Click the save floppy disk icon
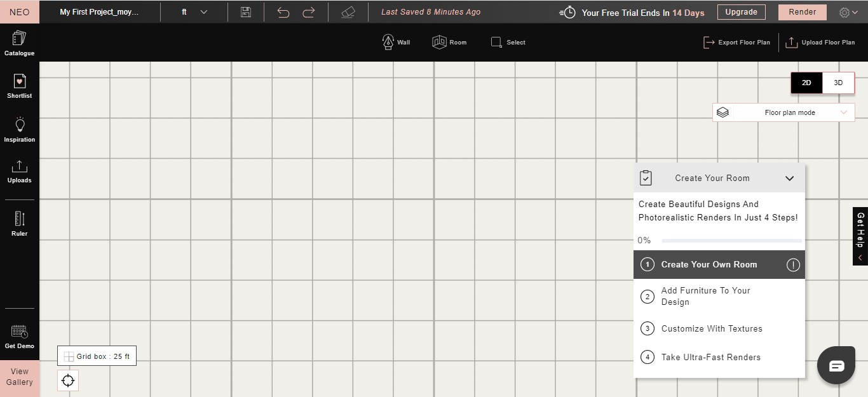Screen dimensions: 868x397 pos(246,12)
